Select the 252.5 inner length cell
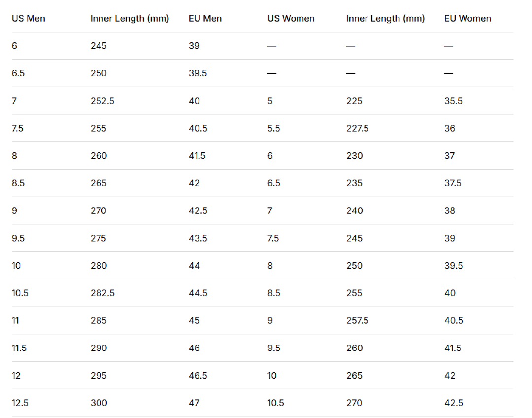This screenshot has height=418, width=532. [x=102, y=101]
